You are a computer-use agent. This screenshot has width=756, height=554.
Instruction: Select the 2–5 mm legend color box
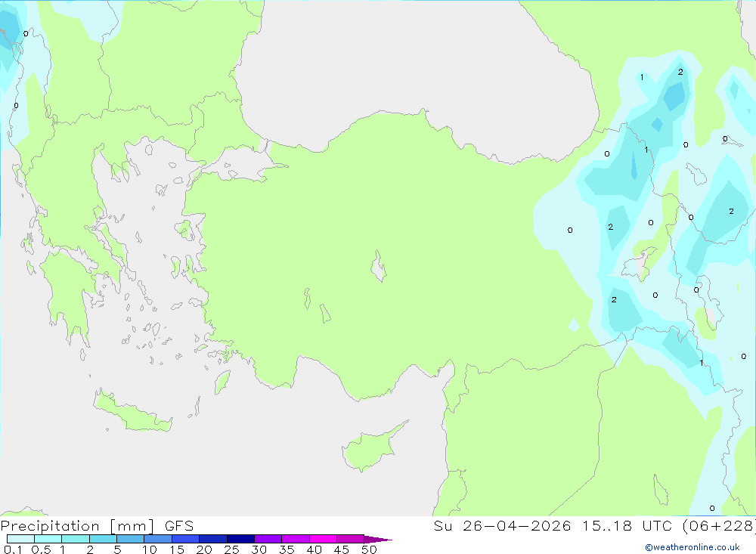(x=103, y=539)
